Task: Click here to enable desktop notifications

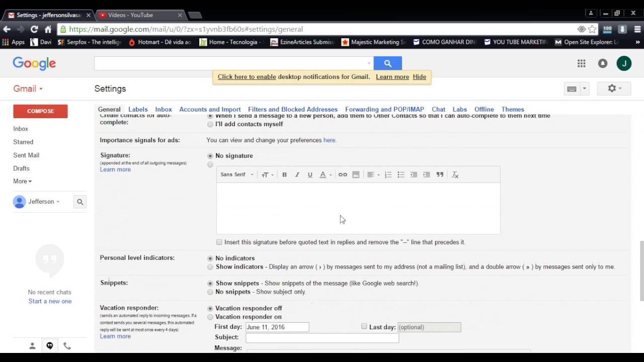Action: [247, 77]
